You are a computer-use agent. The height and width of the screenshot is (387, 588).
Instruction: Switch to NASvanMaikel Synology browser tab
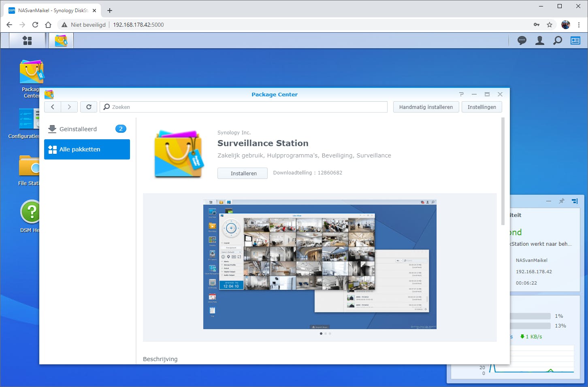(x=53, y=11)
